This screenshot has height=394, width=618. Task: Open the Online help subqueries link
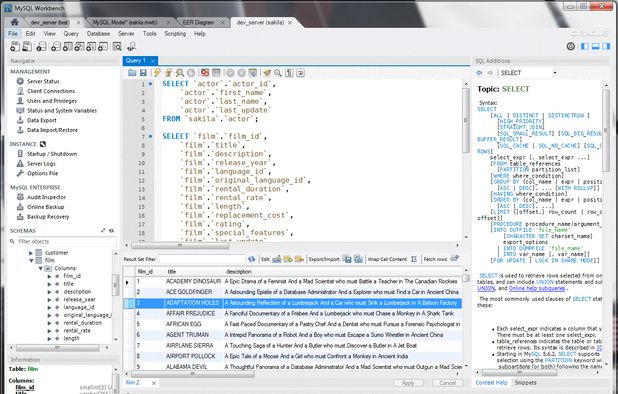point(537,288)
